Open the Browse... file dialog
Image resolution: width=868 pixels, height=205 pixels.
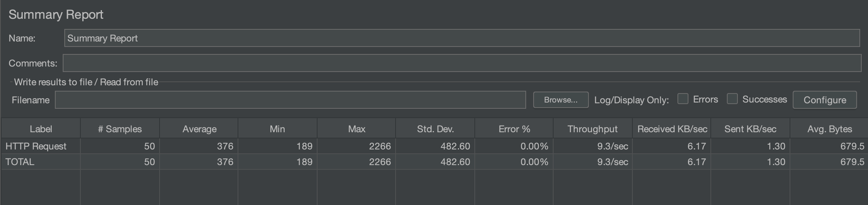tap(561, 100)
